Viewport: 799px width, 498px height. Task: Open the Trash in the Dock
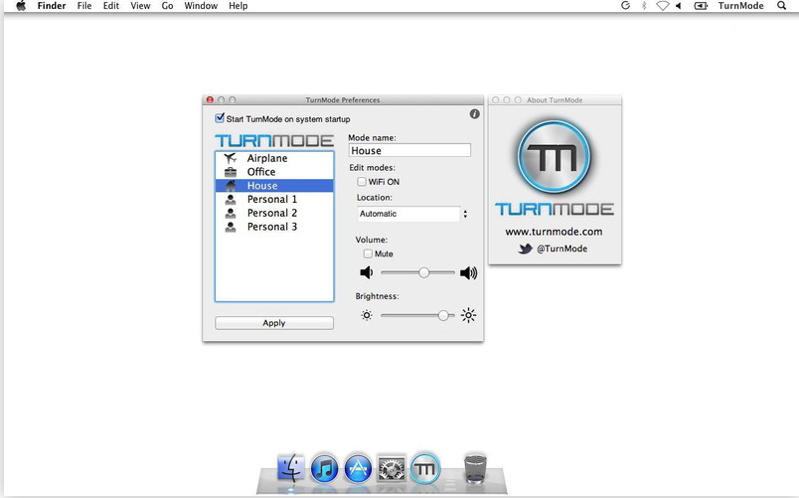pos(475,467)
